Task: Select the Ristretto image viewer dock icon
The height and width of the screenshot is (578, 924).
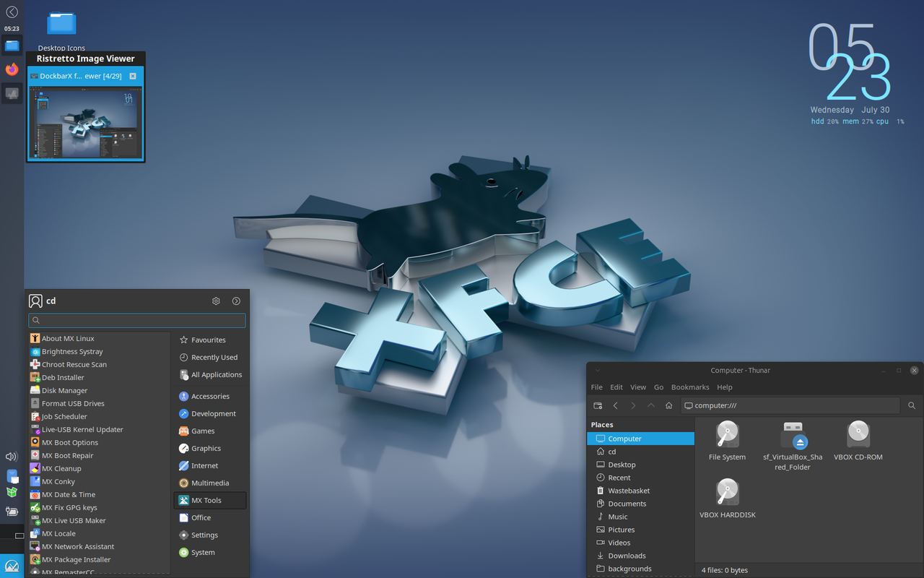Action: tap(12, 93)
